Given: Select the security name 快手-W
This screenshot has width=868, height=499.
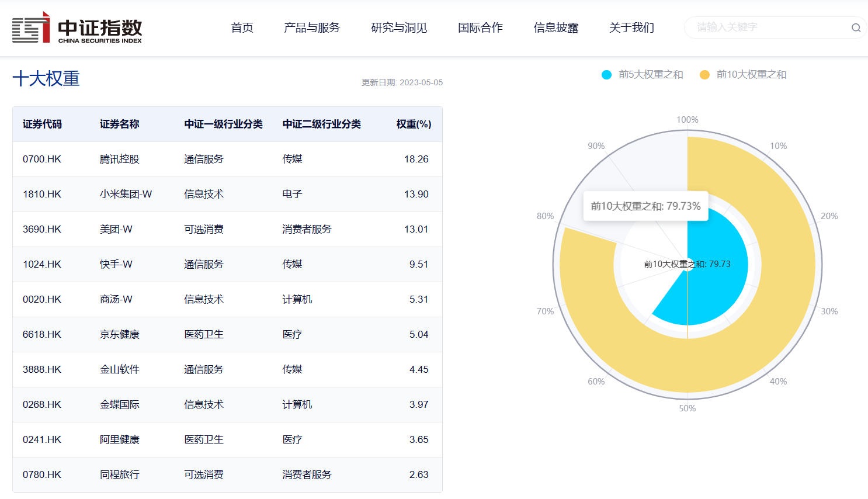Looking at the screenshot, I should coord(116,264).
